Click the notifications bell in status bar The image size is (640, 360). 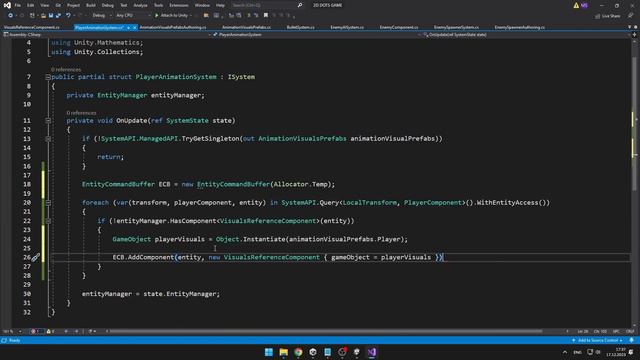[x=631, y=340]
